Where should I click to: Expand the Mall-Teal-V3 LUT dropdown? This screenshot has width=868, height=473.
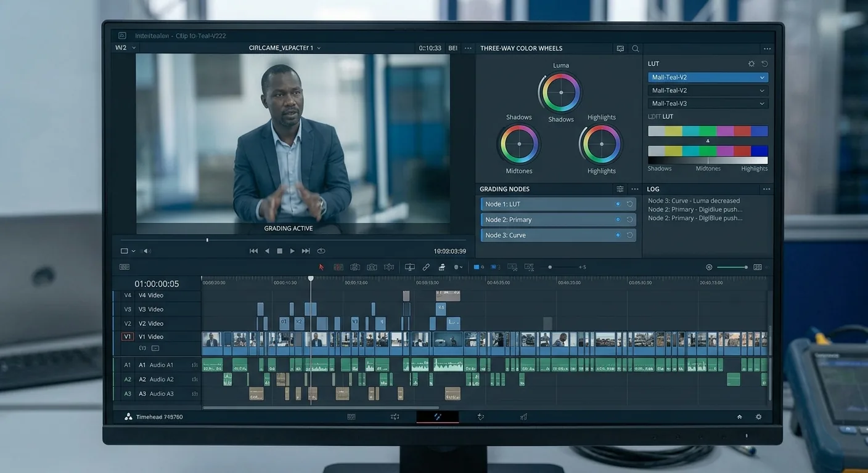pos(708,103)
